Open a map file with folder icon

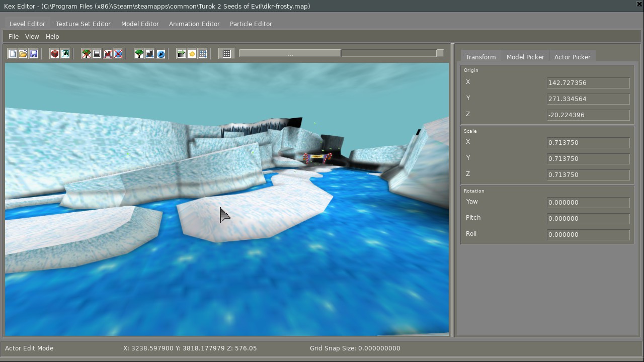pyautogui.click(x=23, y=54)
